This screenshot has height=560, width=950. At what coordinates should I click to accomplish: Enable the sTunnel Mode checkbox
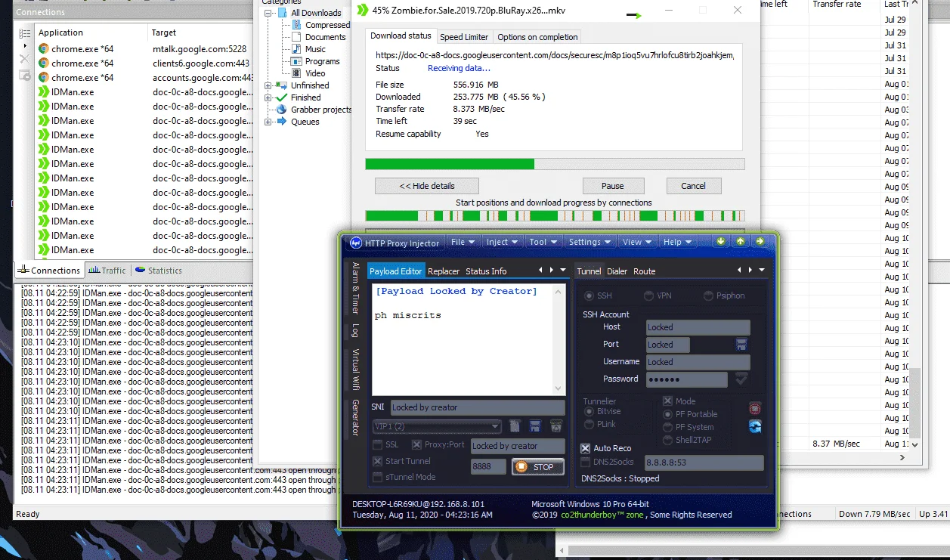[x=378, y=477]
